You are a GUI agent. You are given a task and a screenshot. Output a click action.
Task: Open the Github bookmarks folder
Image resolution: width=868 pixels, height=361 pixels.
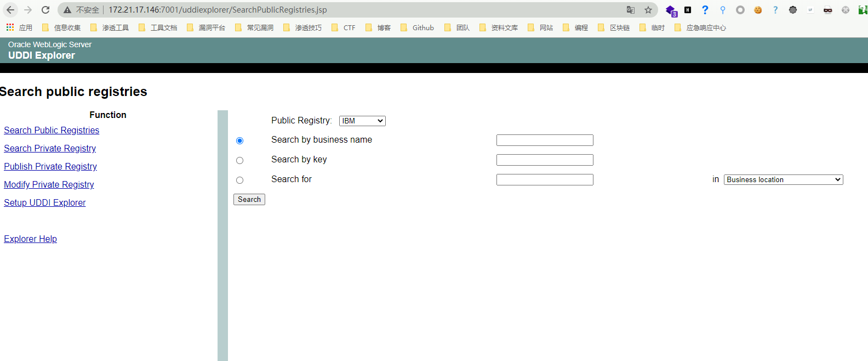[418, 27]
